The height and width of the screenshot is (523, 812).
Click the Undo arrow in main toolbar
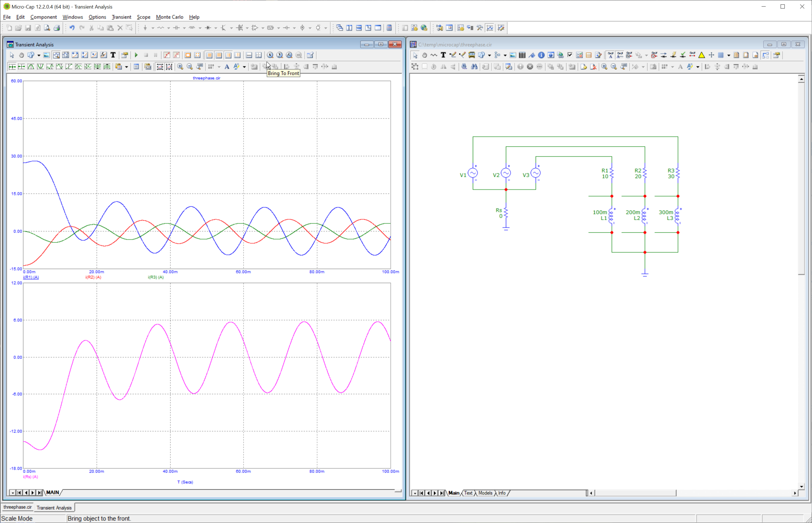pyautogui.click(x=72, y=28)
